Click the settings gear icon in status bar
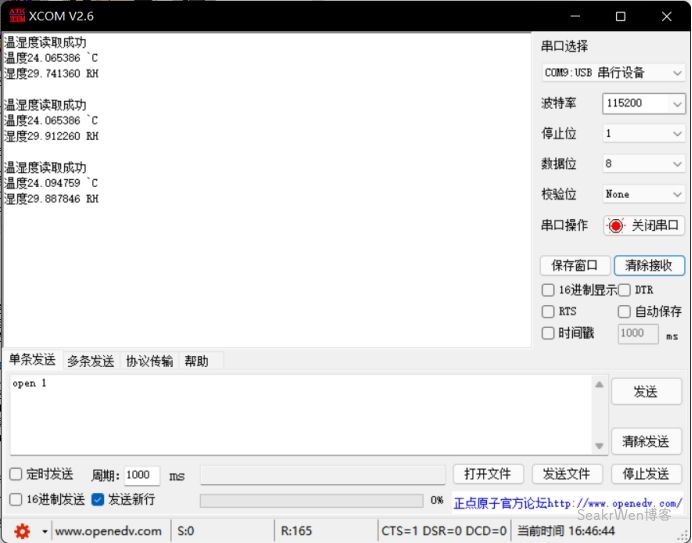The height and width of the screenshot is (543, 692). (x=22, y=531)
